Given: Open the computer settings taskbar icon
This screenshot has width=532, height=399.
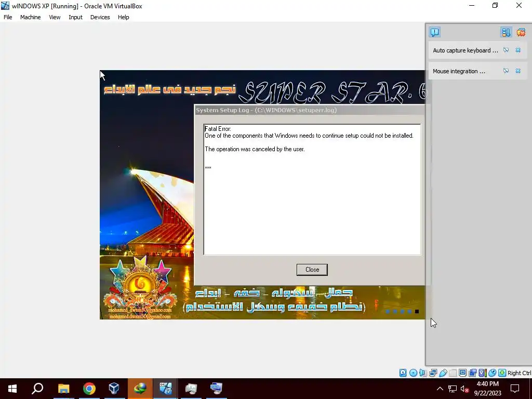Looking at the screenshot, I should (216, 389).
